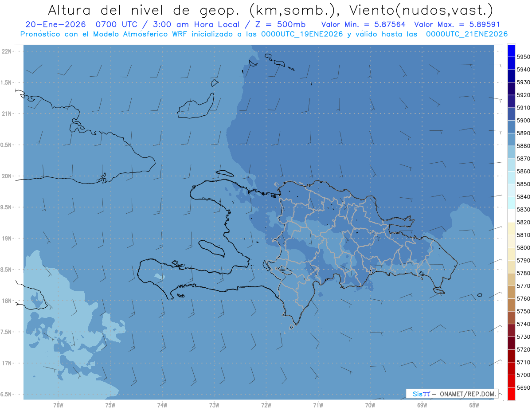Click the 5690 legend value
Screen dimensions: 532x411
click(523, 388)
